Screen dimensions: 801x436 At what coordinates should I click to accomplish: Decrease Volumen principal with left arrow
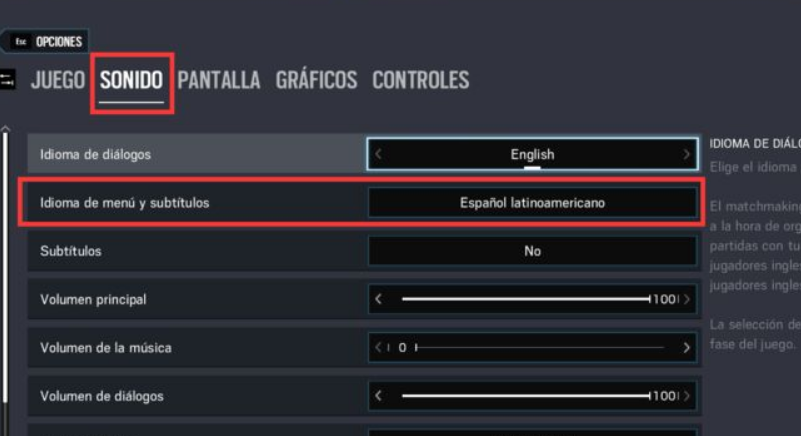[x=379, y=299]
